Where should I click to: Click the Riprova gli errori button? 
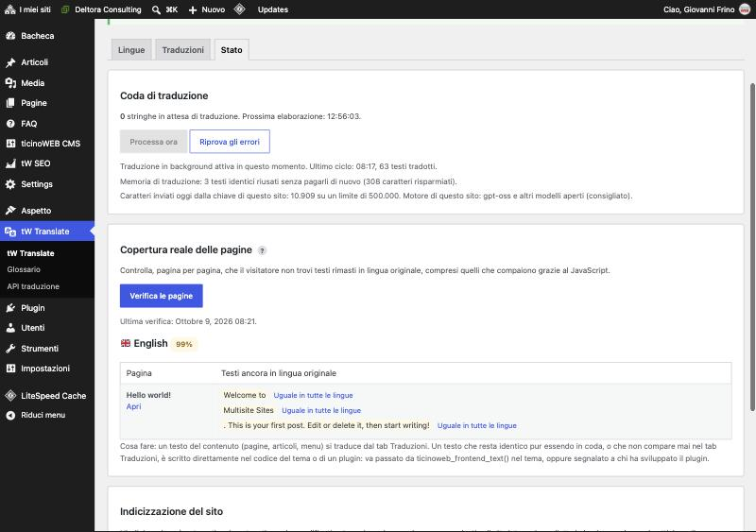point(230,142)
